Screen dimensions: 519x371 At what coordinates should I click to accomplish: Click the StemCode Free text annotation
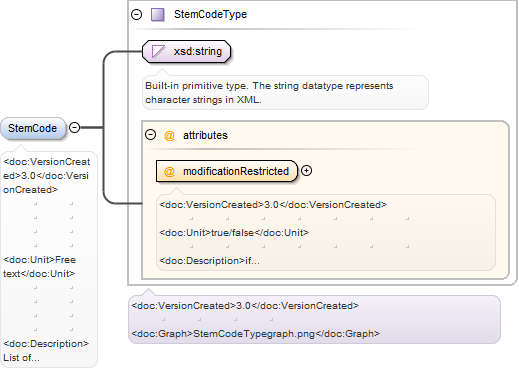[40, 267]
